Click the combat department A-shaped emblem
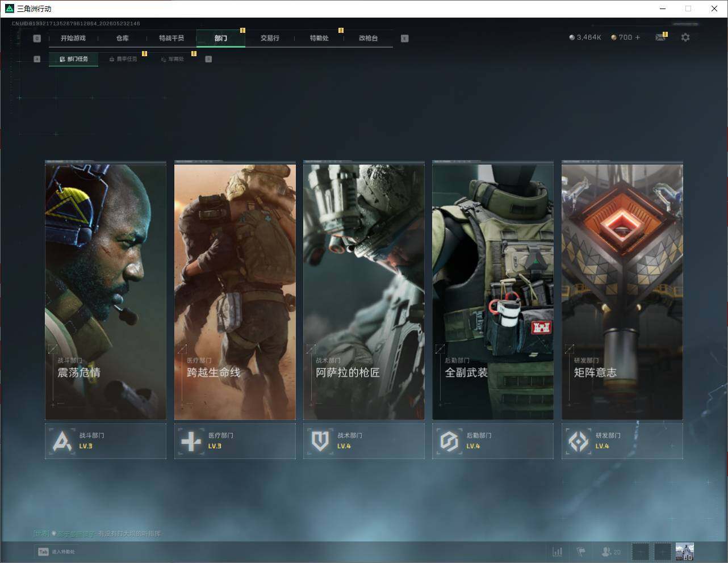Viewport: 728px width, 563px height. click(62, 441)
